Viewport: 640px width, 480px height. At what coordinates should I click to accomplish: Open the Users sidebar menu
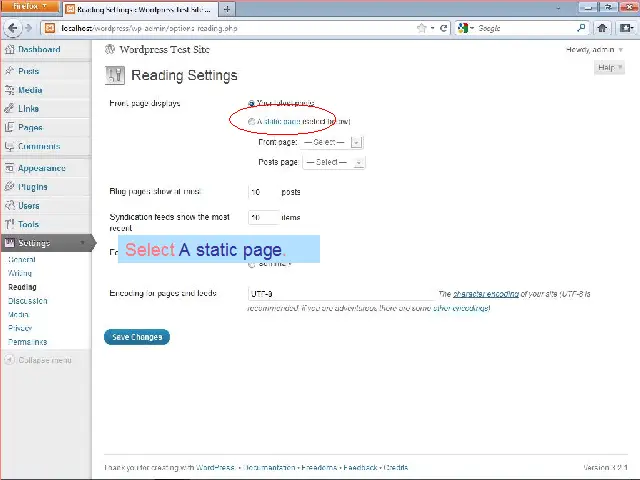coord(29,206)
